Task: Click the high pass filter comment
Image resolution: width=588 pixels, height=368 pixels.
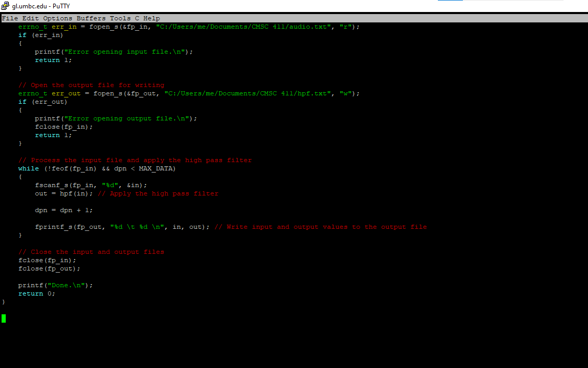Action: tap(136, 160)
